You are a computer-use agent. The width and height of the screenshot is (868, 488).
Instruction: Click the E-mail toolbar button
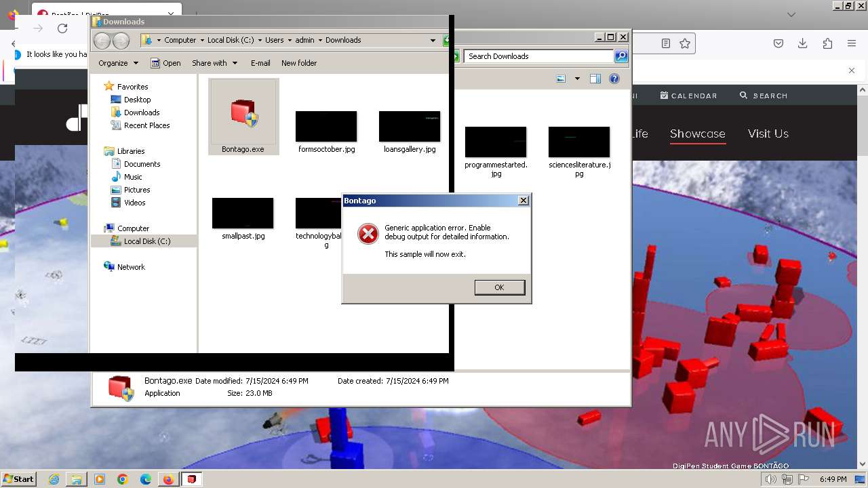tap(260, 63)
